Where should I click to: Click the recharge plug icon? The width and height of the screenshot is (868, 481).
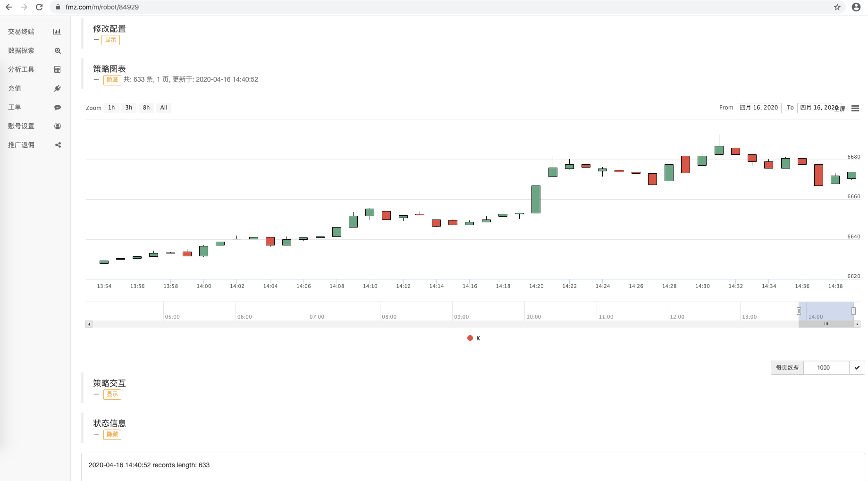[x=58, y=88]
